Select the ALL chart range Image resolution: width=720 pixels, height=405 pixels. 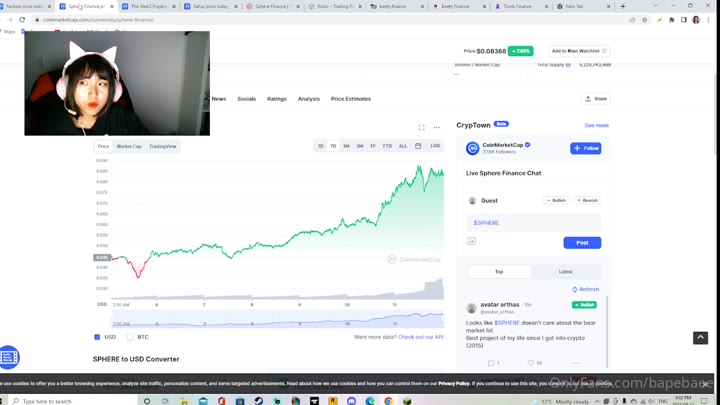403,146
